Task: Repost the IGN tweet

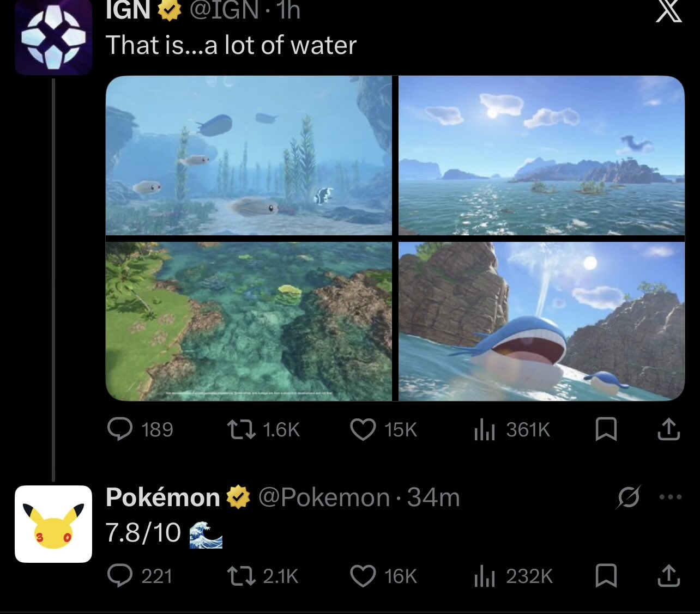Action: (241, 429)
